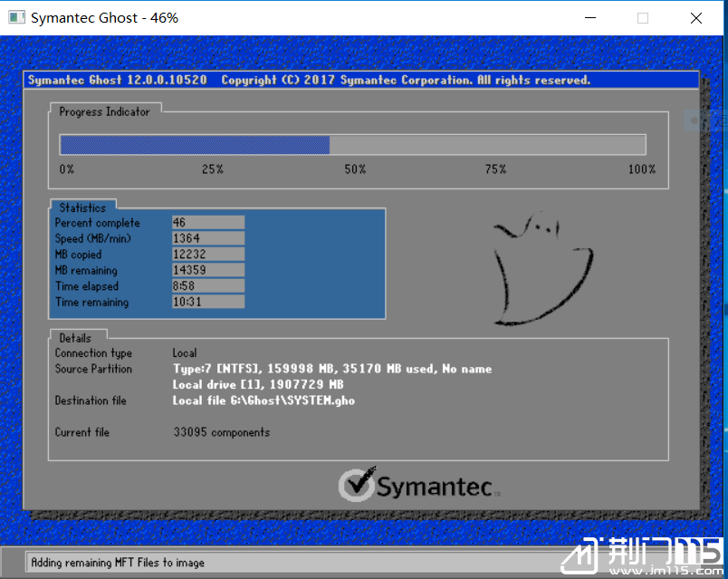Click the Symantec Ghost title bar app icon
Viewport: 728px width, 579px height.
16,17
